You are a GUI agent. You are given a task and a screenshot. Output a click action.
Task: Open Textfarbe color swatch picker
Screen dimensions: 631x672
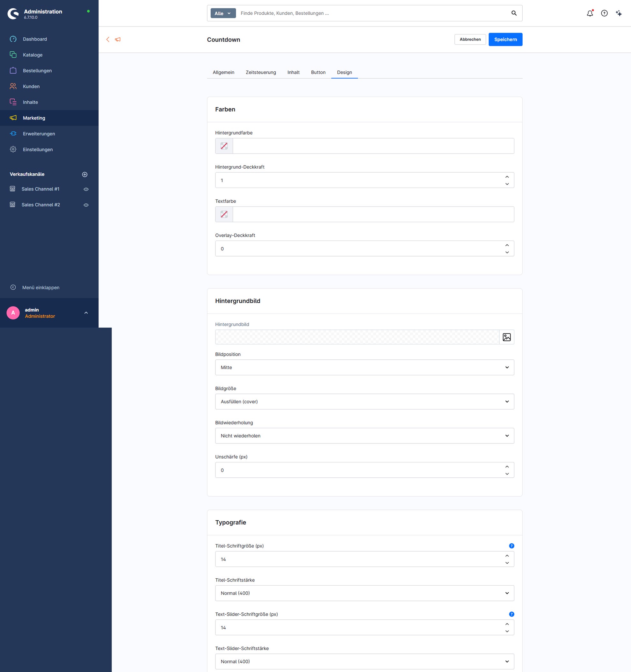coord(224,214)
